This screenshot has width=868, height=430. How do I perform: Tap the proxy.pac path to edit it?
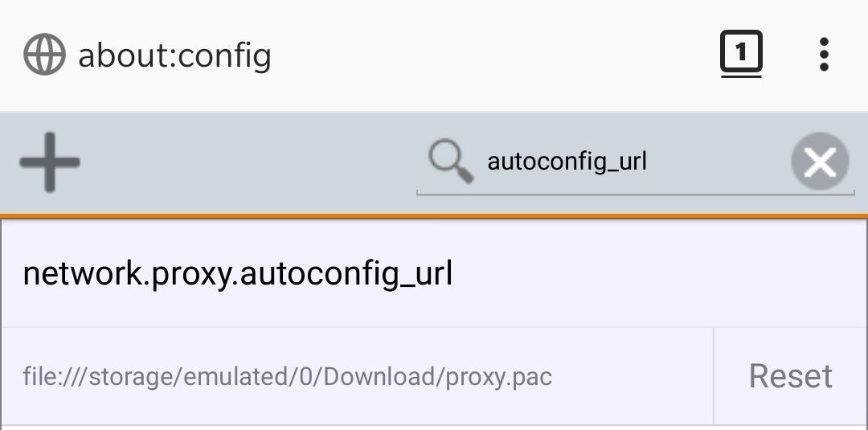click(x=288, y=376)
